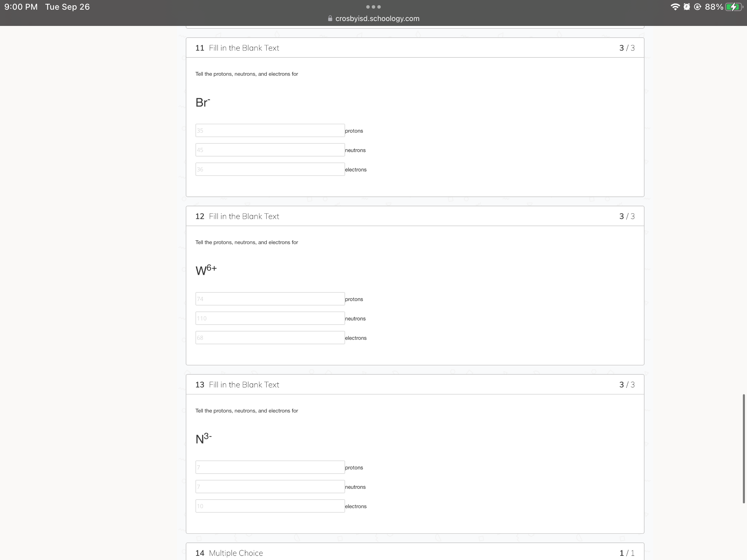747x560 pixels.
Task: Click question 11 Fill in the Blank header
Action: click(237, 48)
